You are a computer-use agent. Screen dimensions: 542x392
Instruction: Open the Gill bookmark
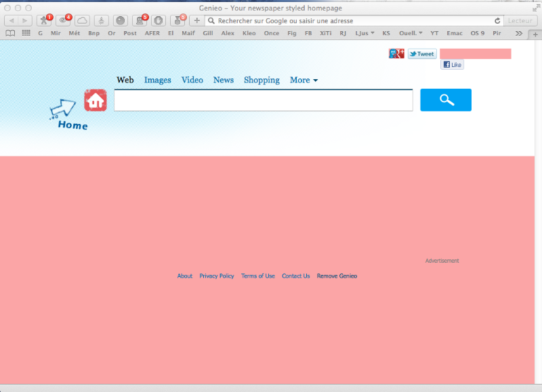[x=208, y=33]
